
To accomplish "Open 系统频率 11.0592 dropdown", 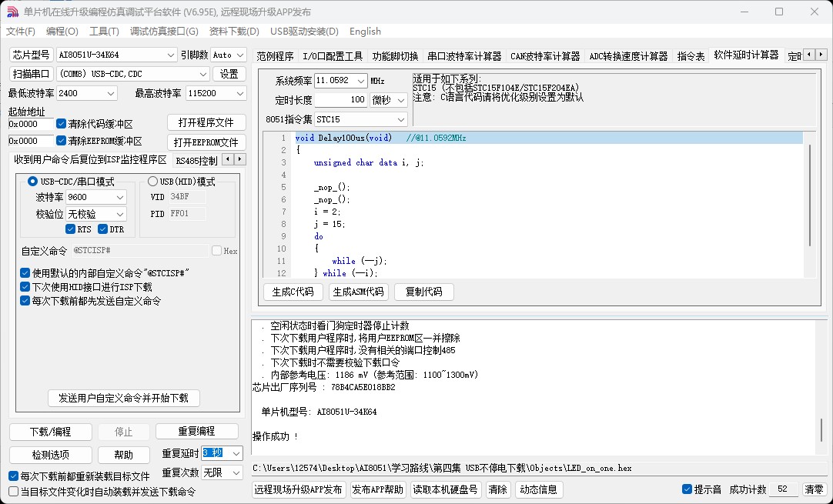I will (x=340, y=81).
